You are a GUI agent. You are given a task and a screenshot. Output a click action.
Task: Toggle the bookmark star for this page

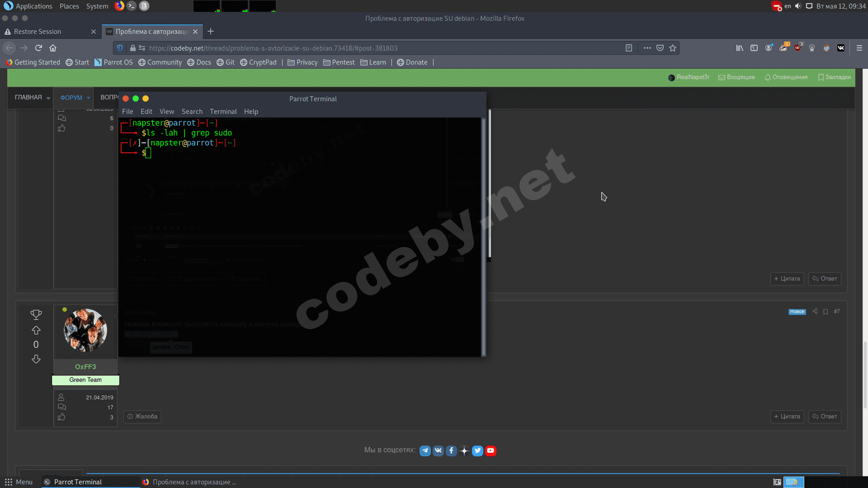click(x=672, y=48)
